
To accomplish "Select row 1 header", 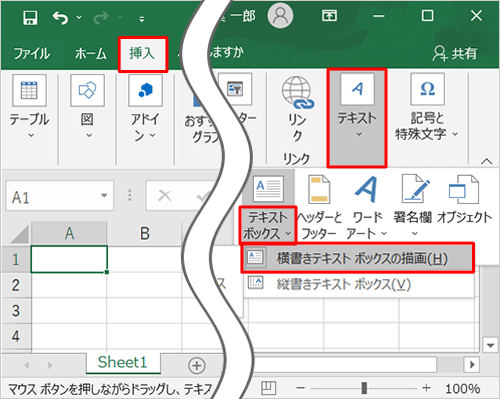I will pyautogui.click(x=16, y=259).
